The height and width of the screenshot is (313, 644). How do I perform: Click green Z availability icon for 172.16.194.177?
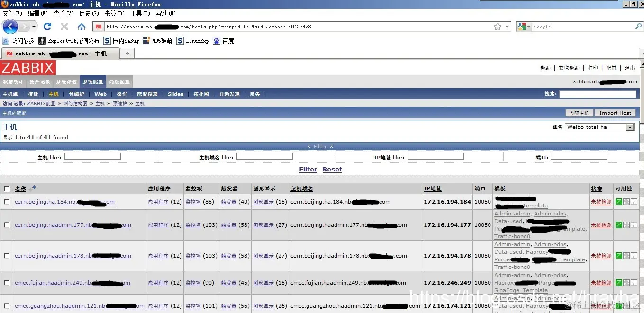618,225
